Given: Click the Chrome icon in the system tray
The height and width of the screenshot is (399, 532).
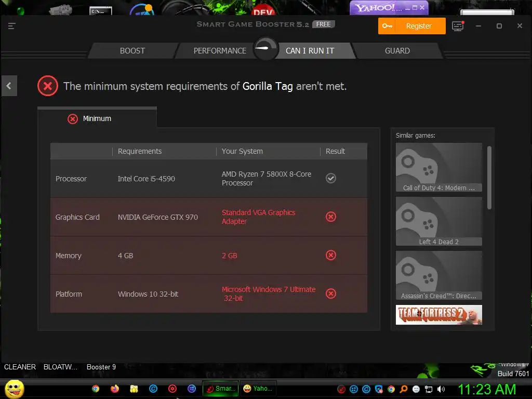Looking at the screenshot, I should click(391, 390).
